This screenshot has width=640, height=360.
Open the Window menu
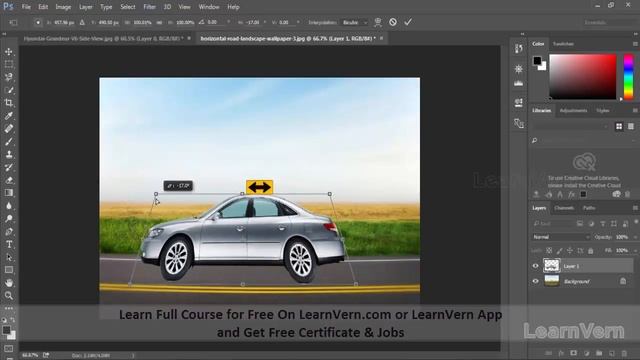[209, 7]
